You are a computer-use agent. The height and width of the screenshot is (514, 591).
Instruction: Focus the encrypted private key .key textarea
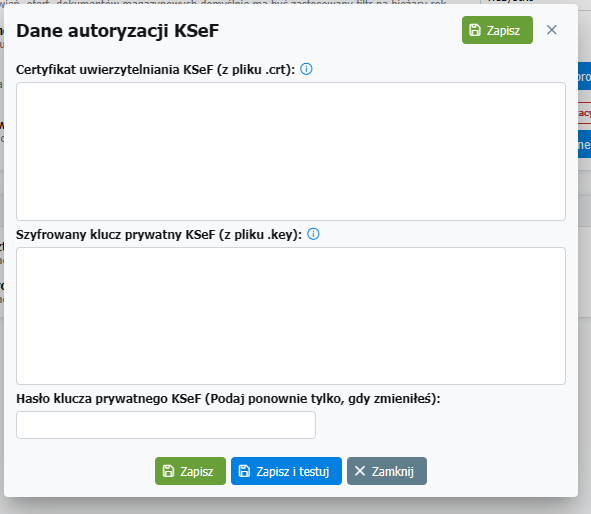(291, 316)
